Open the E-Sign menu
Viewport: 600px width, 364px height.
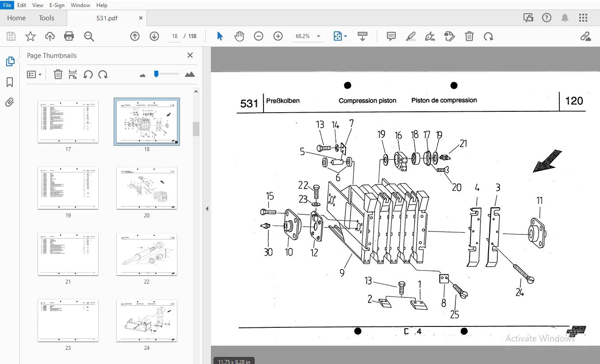pos(57,5)
